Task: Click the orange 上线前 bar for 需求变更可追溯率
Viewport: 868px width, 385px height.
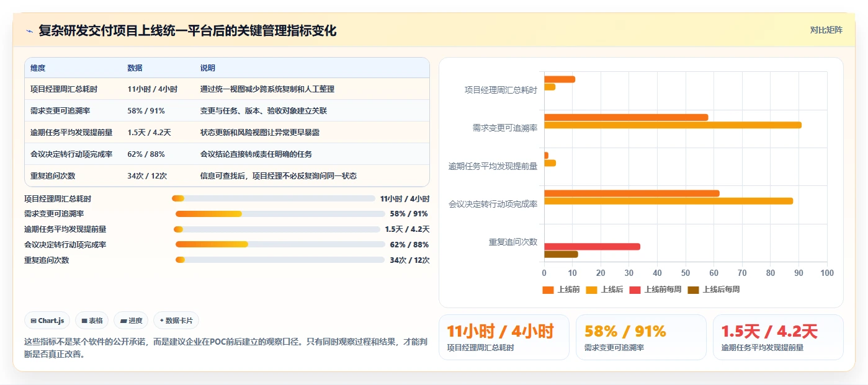Action: tap(626, 117)
